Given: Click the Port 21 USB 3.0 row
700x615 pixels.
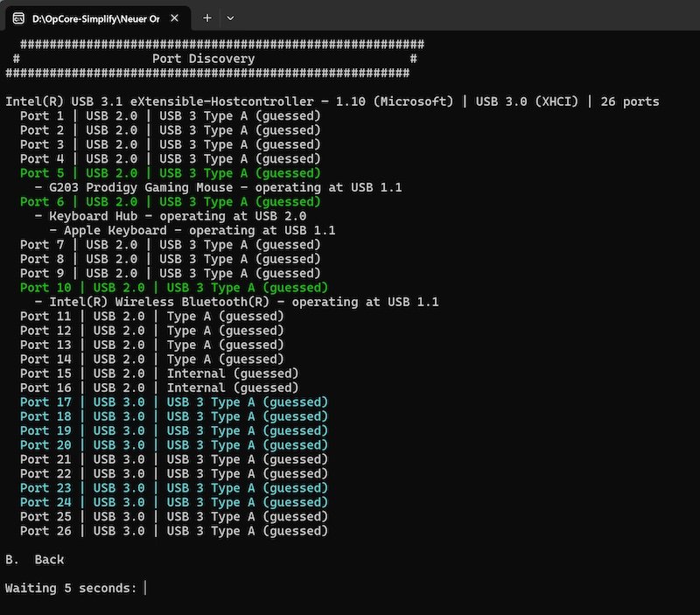Looking at the screenshot, I should coord(174,459).
